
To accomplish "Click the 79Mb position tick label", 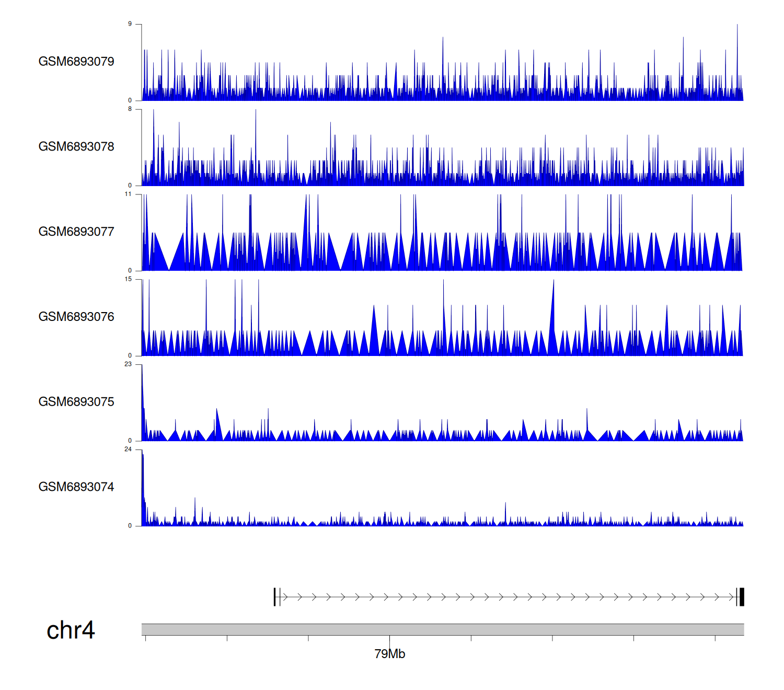I will click(x=389, y=654).
